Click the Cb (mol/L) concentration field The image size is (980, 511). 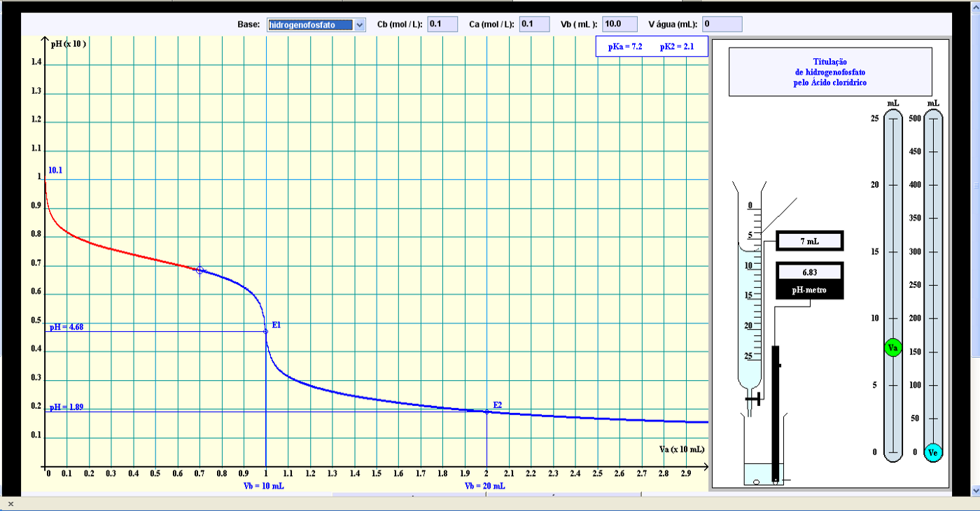coord(442,24)
